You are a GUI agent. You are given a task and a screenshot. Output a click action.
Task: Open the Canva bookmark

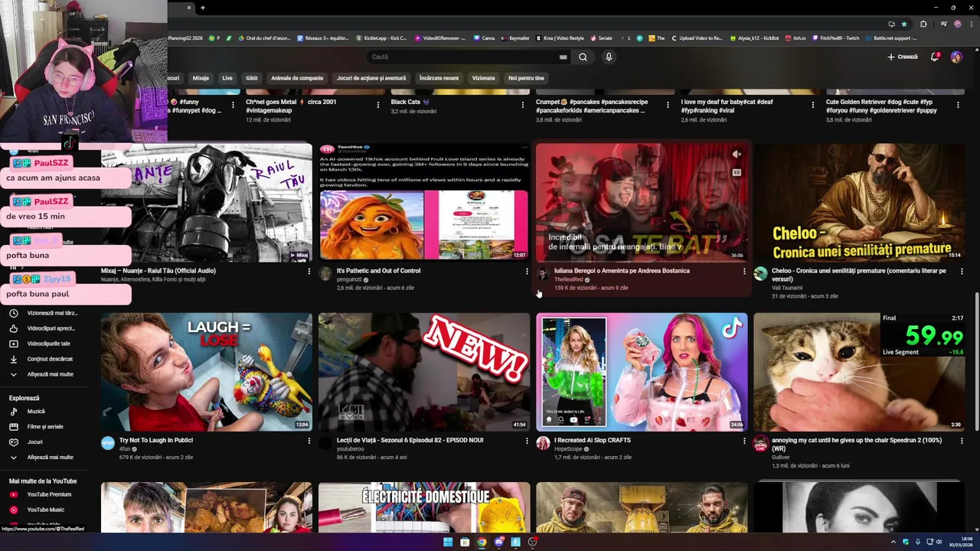(484, 38)
